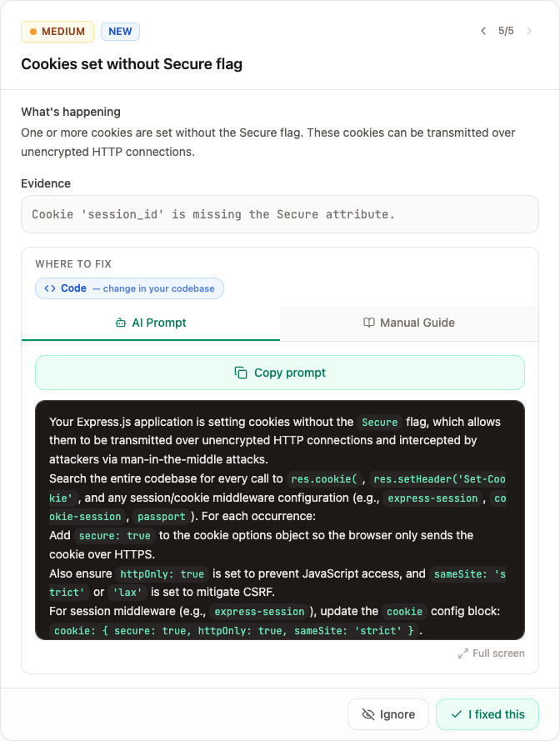Click the Code — change in your codebase pill
This screenshot has height=741, width=560.
coord(129,288)
